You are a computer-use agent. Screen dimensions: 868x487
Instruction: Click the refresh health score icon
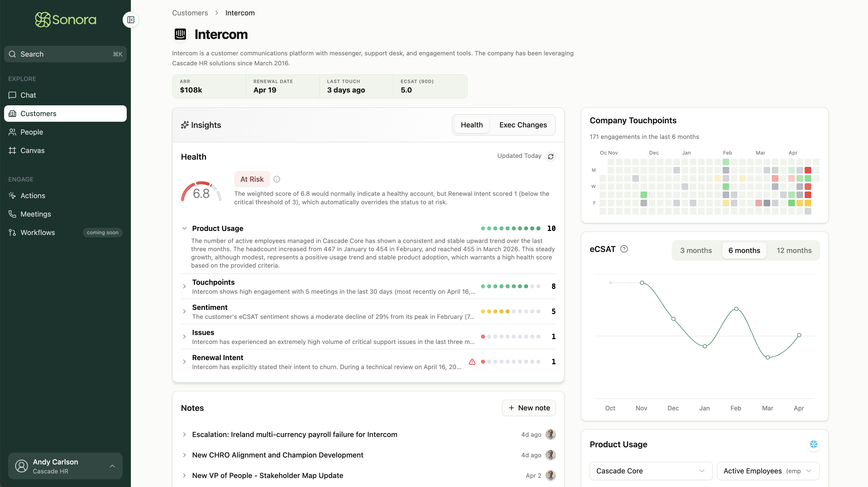point(551,157)
